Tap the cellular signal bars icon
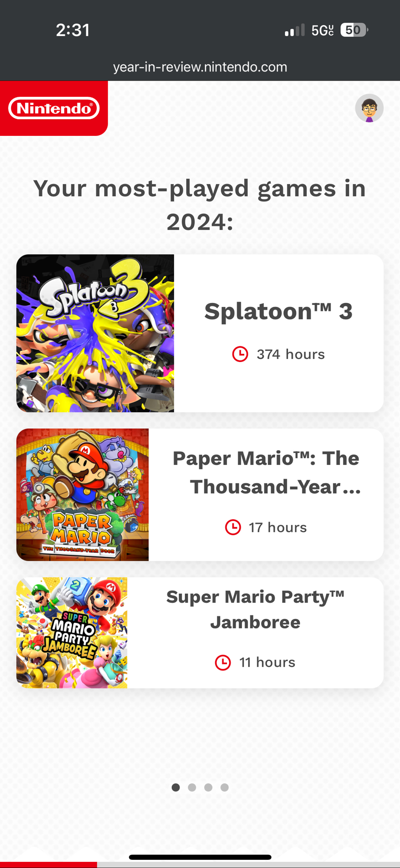Screen dimensions: 400x868 tap(295, 30)
